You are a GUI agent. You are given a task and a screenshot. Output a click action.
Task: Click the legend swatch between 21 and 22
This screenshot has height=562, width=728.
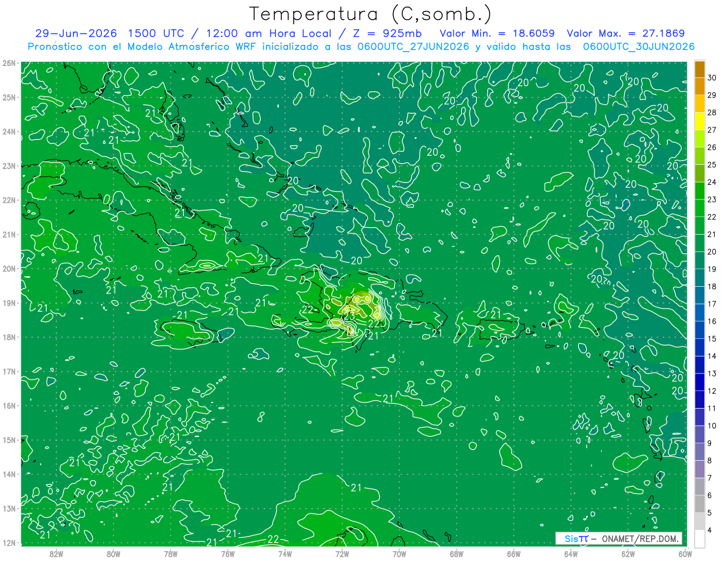coord(699,226)
